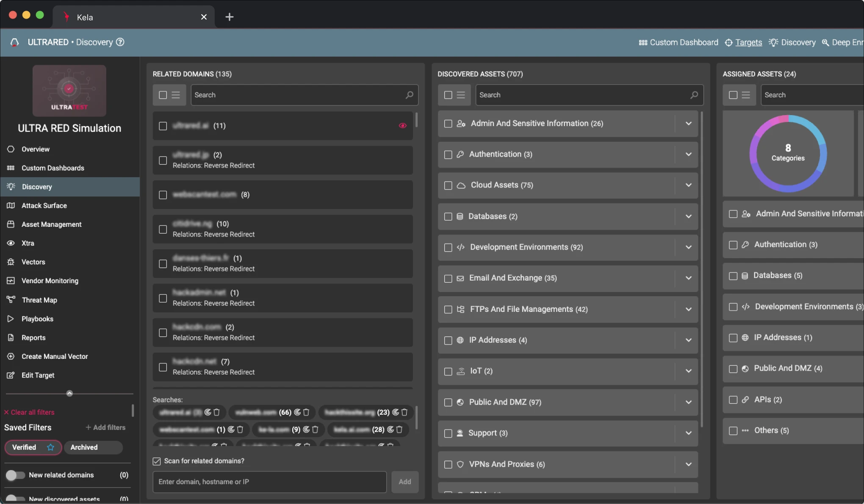Open a new browser tab with plus button
This screenshot has width=864, height=504.
point(229,17)
